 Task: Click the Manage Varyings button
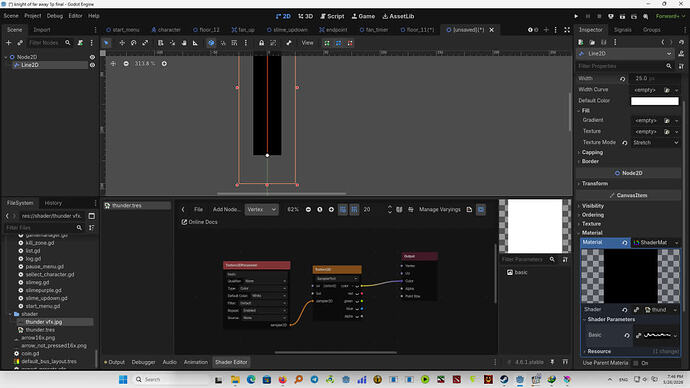440,209
